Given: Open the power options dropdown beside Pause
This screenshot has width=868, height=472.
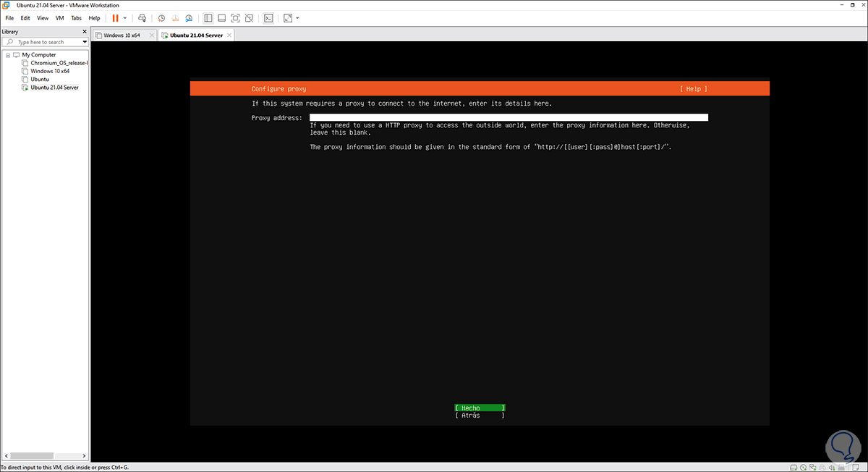Looking at the screenshot, I should [125, 17].
